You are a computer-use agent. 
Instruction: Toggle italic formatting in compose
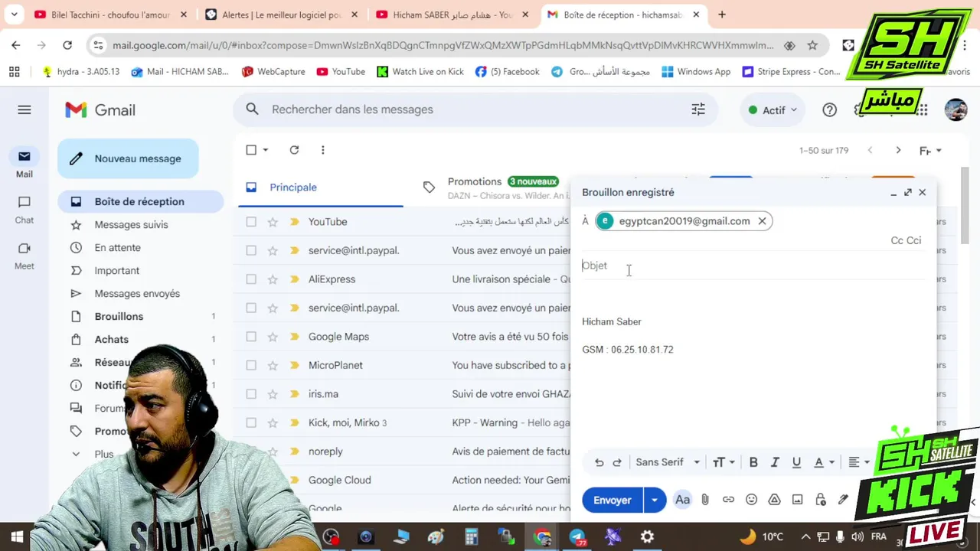point(775,462)
